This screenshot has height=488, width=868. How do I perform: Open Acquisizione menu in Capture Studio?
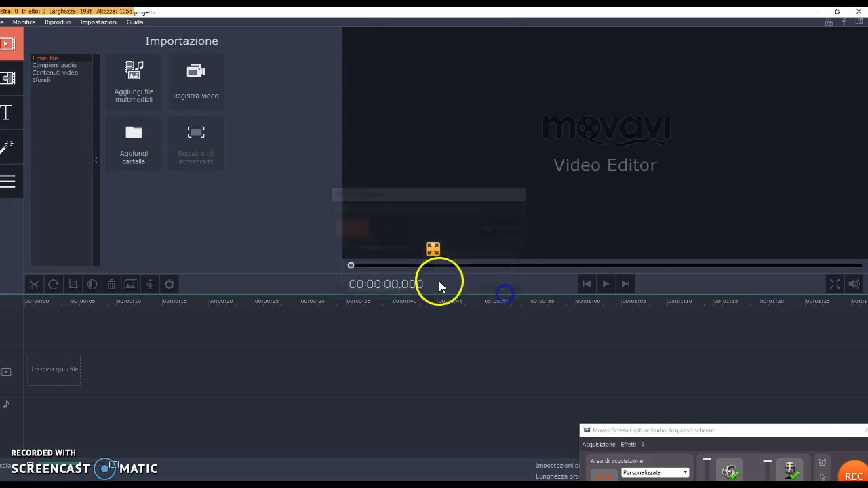599,445
